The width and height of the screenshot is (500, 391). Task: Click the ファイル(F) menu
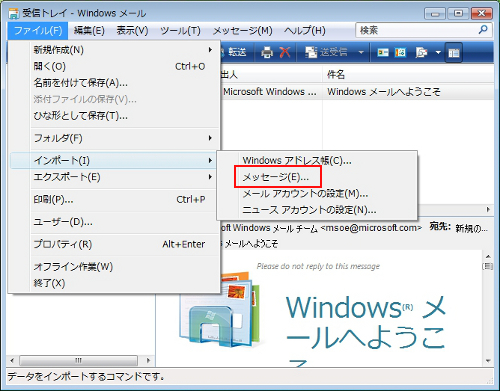click(38, 31)
